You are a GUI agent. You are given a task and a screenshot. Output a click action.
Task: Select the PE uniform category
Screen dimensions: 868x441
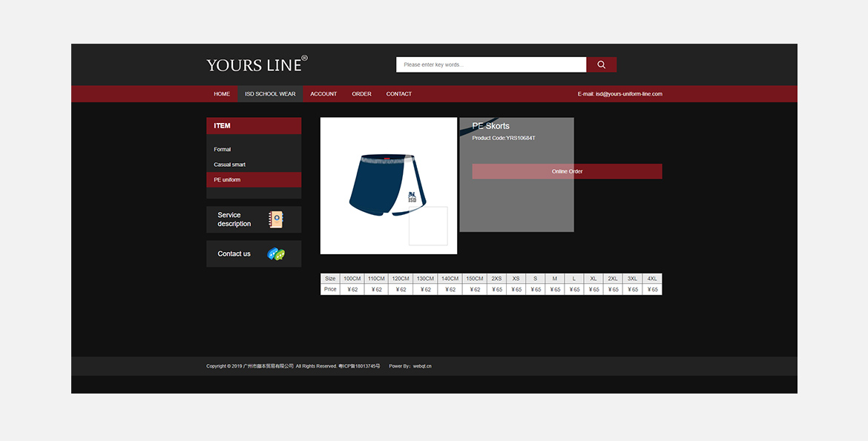click(227, 180)
